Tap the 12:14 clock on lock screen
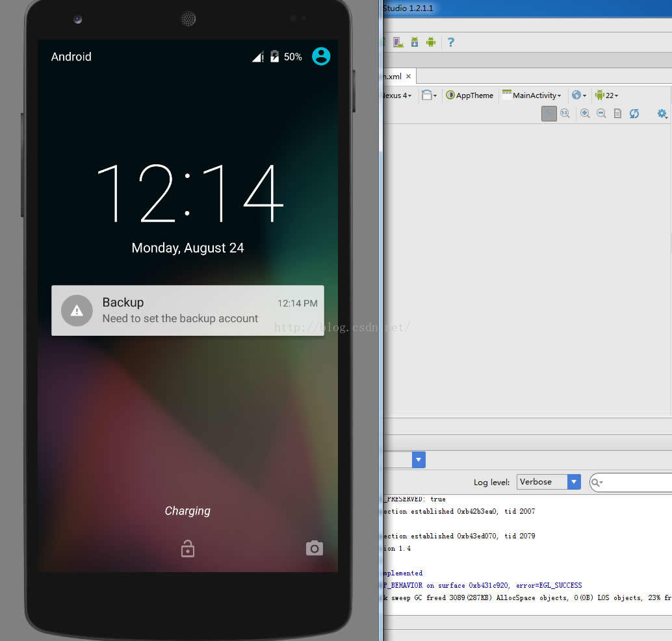 click(190, 193)
